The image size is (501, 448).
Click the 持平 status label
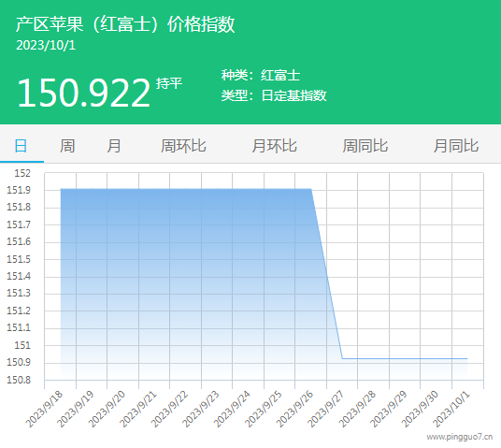(169, 83)
